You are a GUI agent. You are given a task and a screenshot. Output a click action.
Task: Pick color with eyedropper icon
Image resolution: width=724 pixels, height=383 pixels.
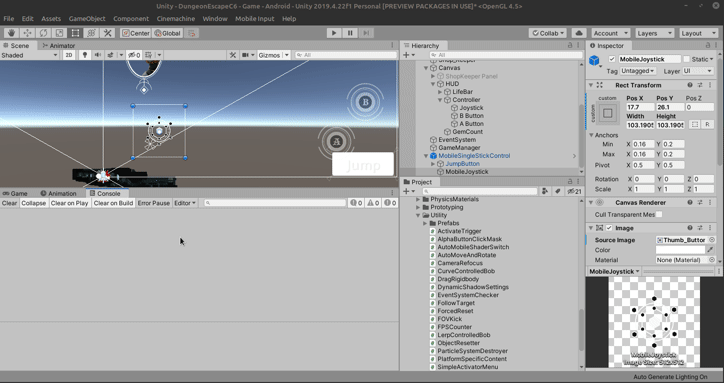(x=710, y=250)
